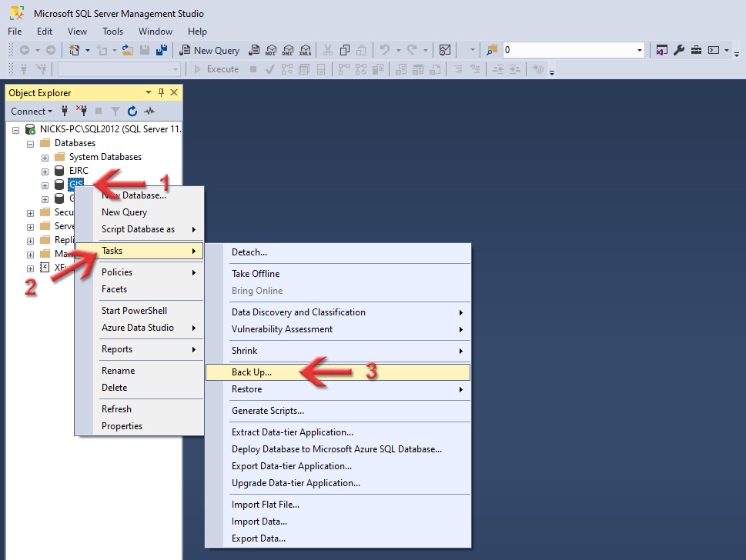Viewport: 746px width, 560px height.
Task: Choose Start PowerShell from context menu
Action: pos(139,311)
